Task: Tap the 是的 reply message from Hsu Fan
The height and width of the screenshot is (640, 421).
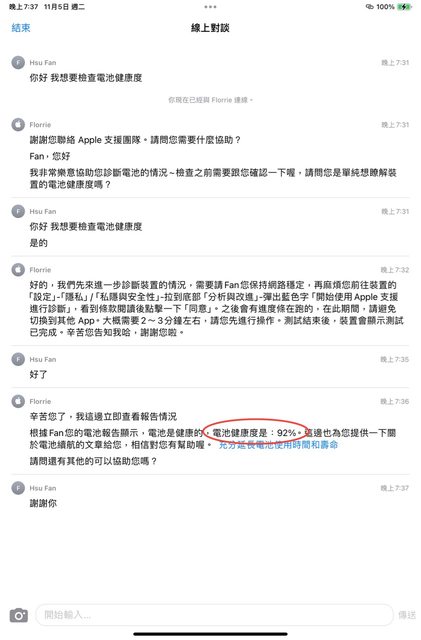Action: (x=38, y=243)
